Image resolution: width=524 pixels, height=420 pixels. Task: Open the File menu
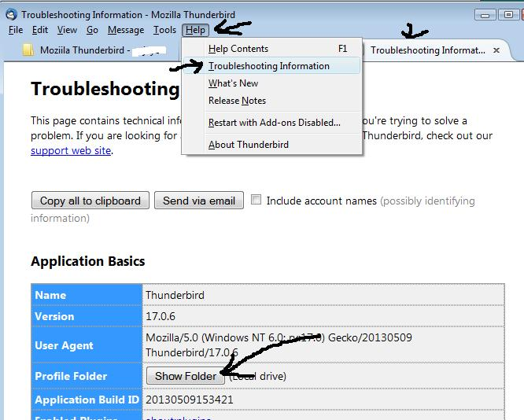(x=16, y=30)
